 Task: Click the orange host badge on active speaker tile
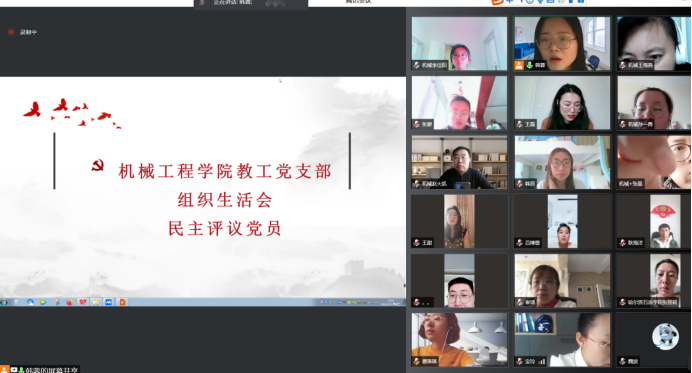pyautogui.click(x=519, y=65)
